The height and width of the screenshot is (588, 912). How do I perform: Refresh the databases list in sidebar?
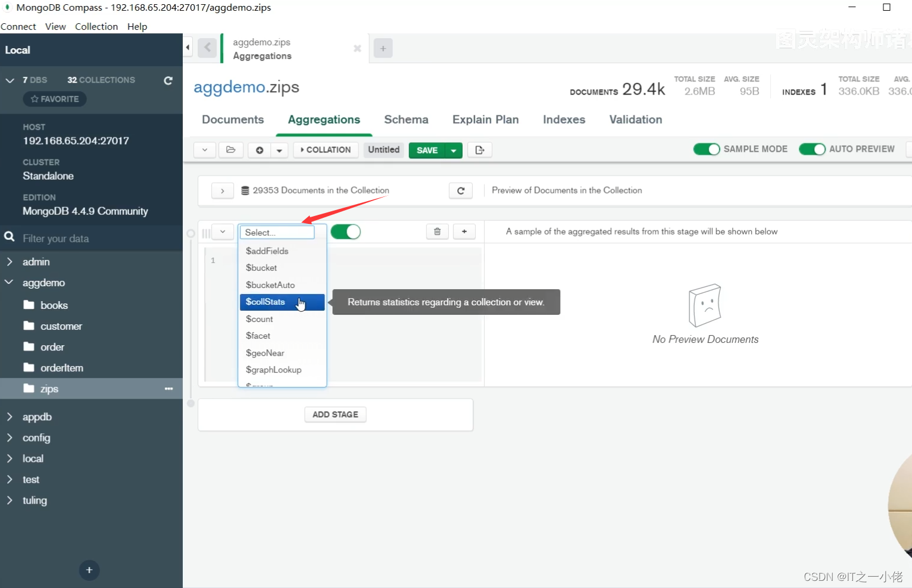click(168, 80)
